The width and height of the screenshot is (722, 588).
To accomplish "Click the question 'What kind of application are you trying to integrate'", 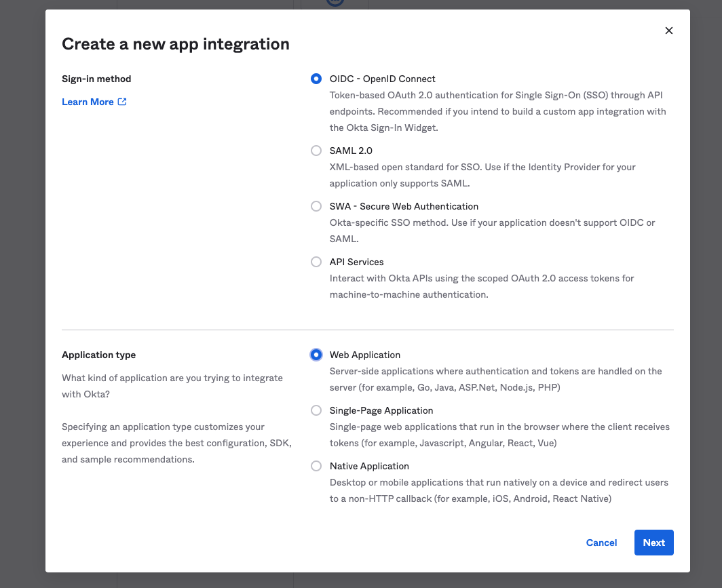I will pos(172,386).
